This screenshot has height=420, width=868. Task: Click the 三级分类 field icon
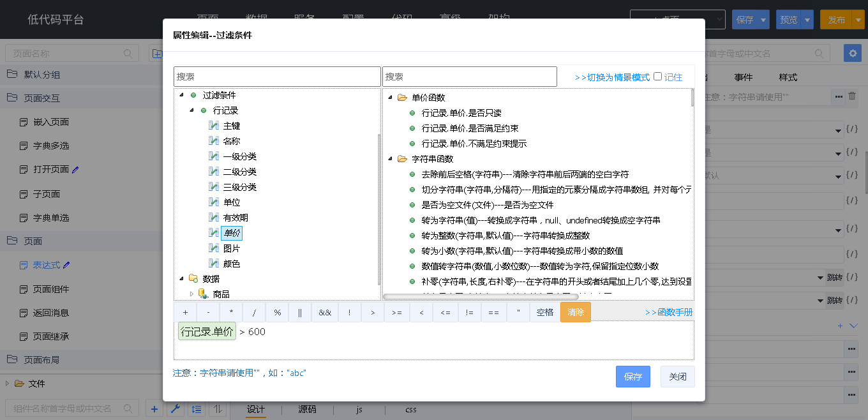(x=214, y=187)
